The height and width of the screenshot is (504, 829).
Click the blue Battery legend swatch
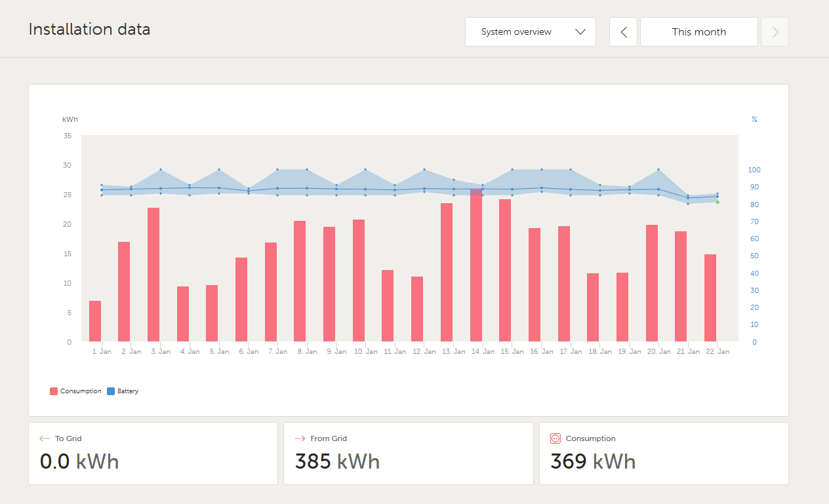pyautogui.click(x=111, y=391)
